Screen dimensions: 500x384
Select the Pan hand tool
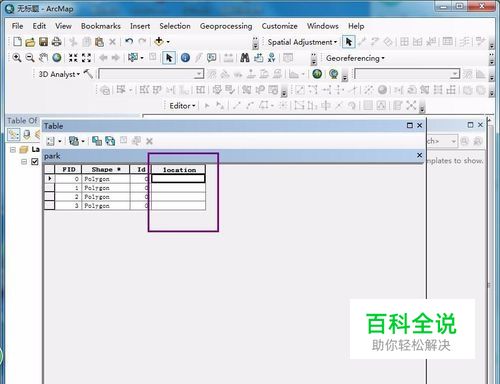43,58
